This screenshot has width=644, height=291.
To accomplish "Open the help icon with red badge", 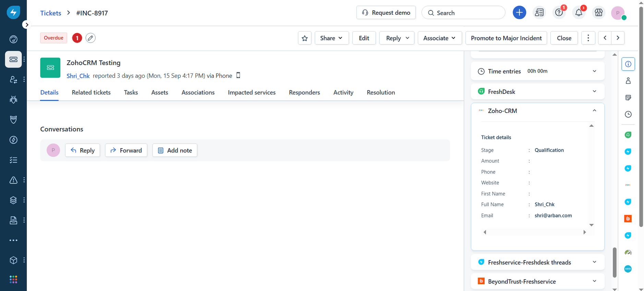I will point(559,13).
